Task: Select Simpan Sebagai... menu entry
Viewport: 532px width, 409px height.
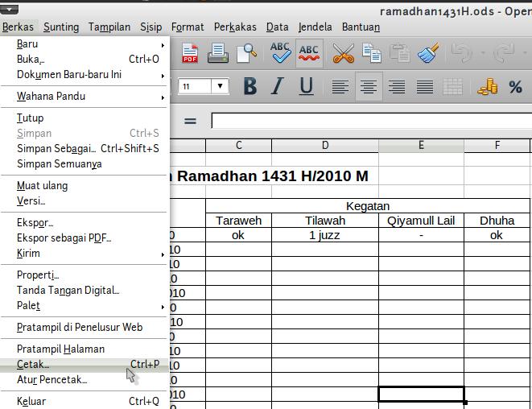Action: coord(56,148)
